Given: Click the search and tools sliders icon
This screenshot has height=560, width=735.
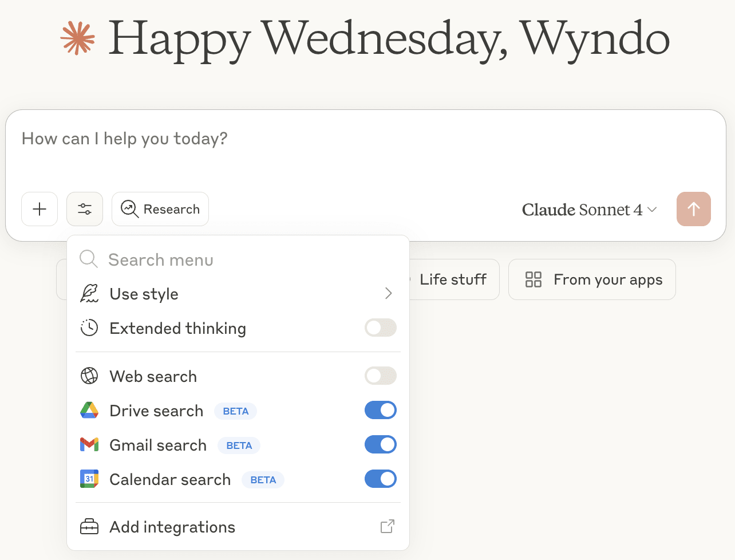Looking at the screenshot, I should (x=85, y=209).
